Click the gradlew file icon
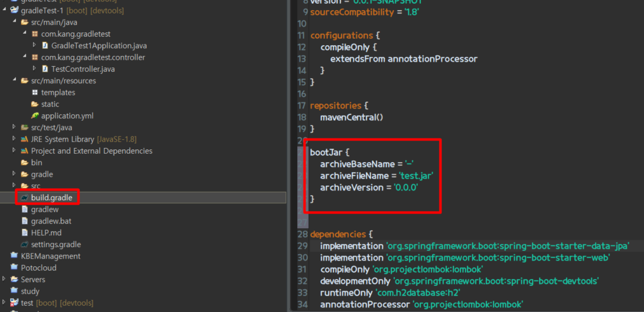The width and height of the screenshot is (644, 312). click(x=25, y=210)
